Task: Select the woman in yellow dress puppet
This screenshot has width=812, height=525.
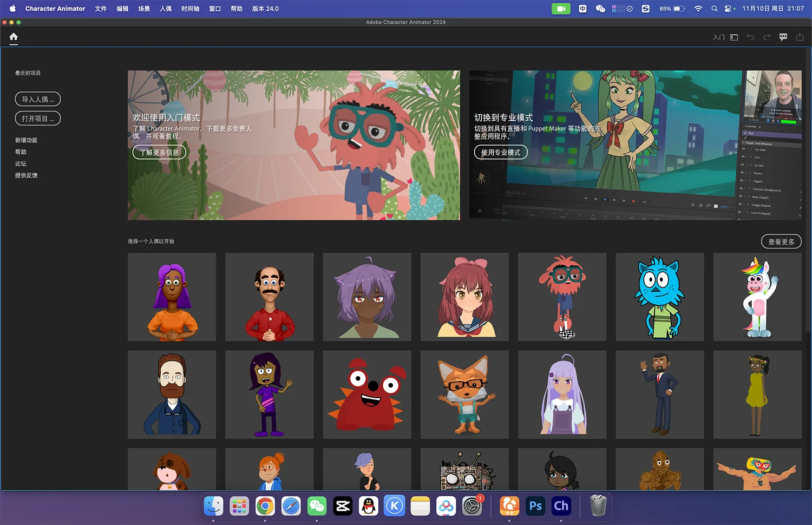Action: (757, 395)
